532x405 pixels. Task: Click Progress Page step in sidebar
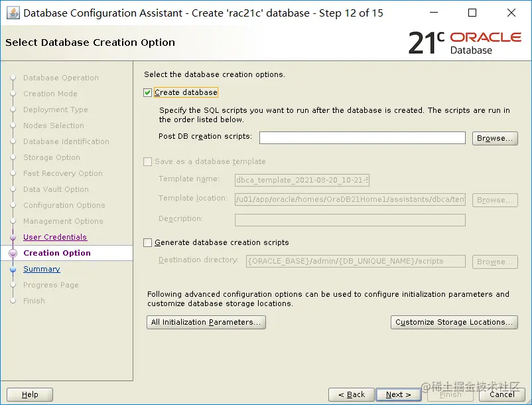(51, 285)
